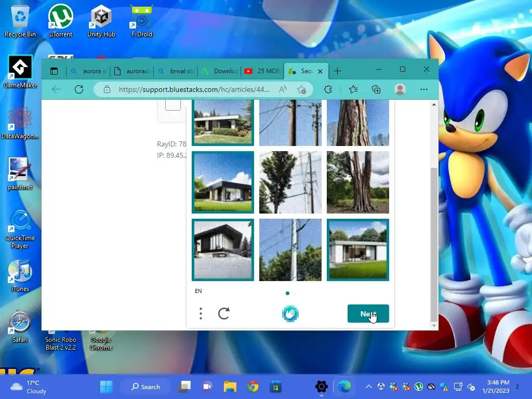Open the Edge tab actions menu
532x399 pixels.
point(54,71)
